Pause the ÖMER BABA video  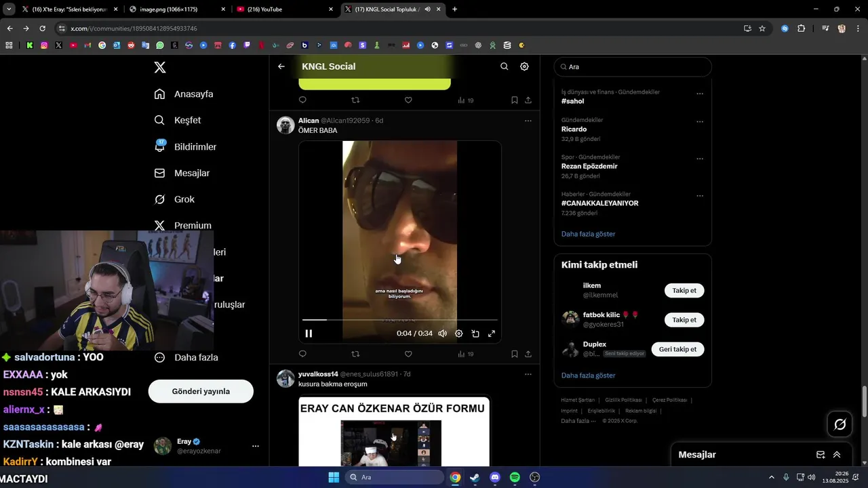coord(309,333)
